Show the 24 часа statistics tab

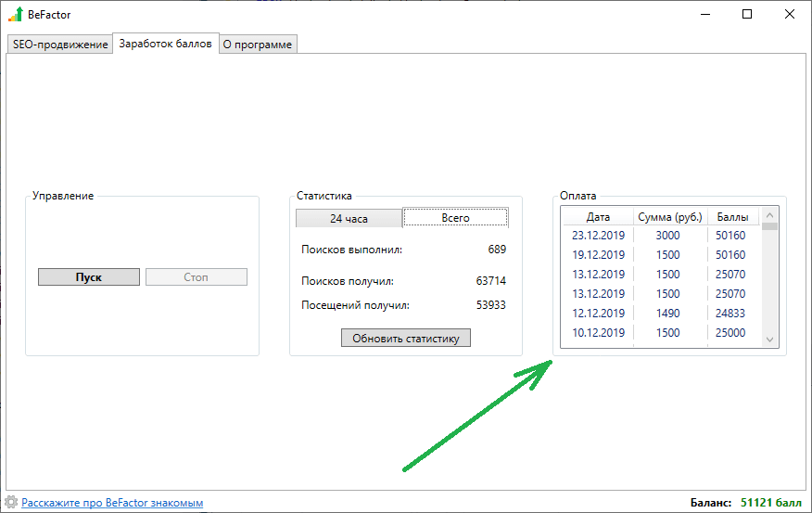tap(349, 219)
